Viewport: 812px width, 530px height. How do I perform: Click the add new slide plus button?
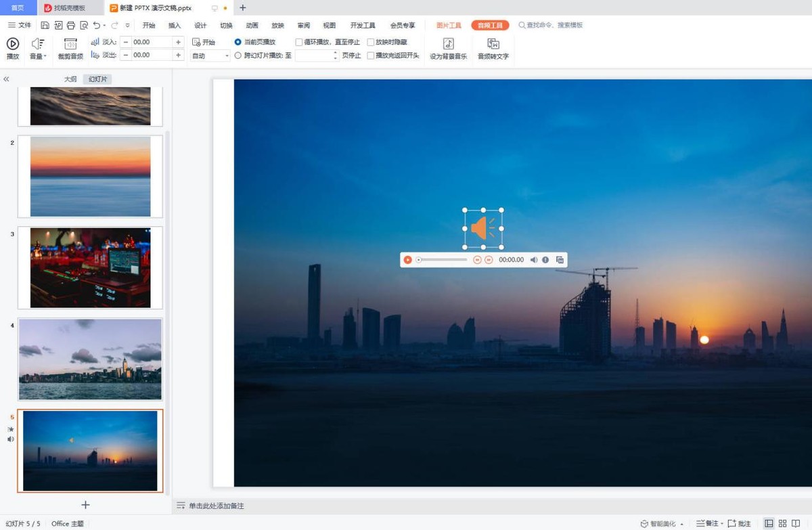pos(86,505)
